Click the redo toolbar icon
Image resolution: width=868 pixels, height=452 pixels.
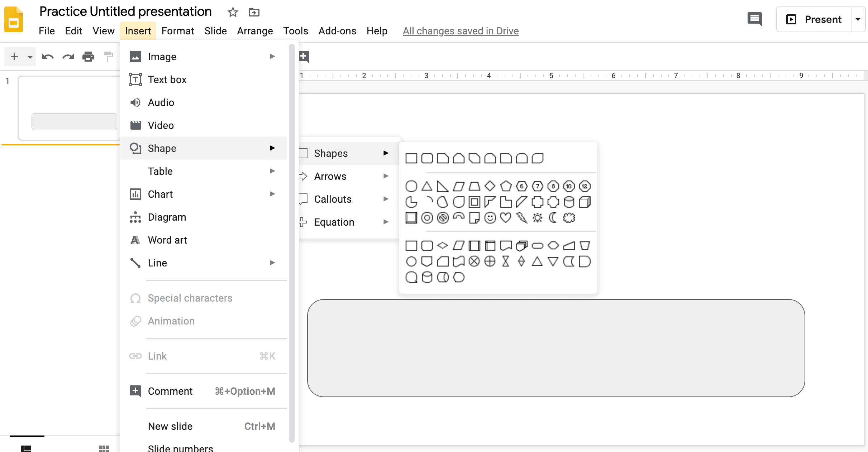coord(68,57)
